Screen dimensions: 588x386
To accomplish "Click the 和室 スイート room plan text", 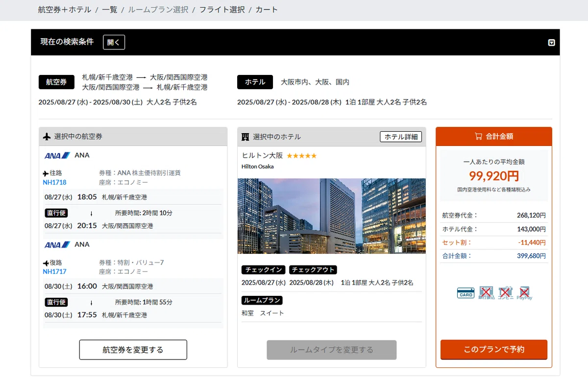I will (263, 313).
